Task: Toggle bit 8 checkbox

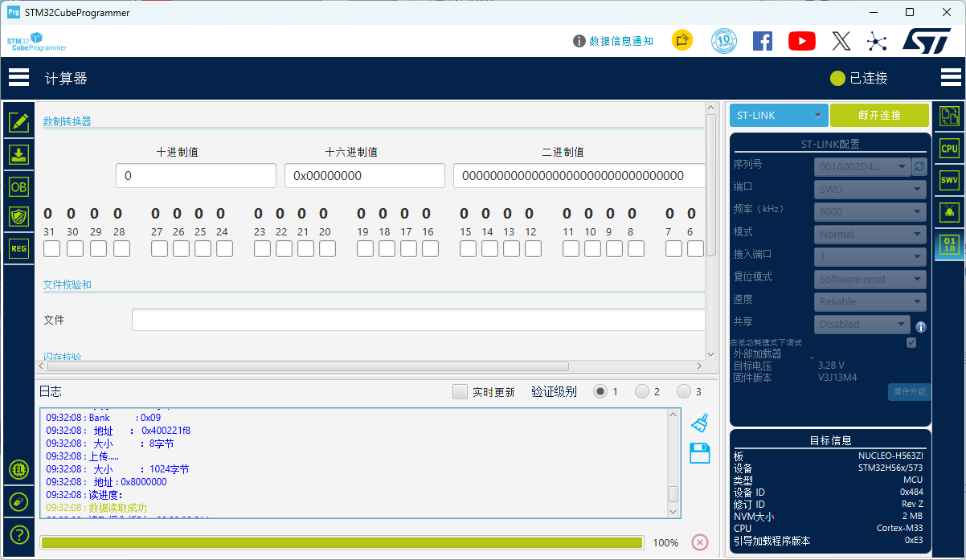Action: point(636,249)
